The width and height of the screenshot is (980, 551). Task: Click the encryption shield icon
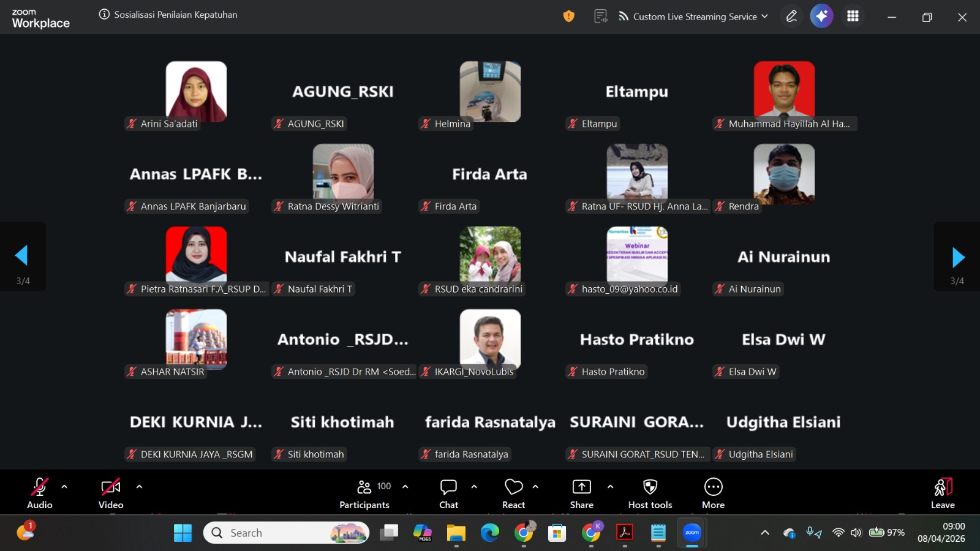tap(568, 17)
